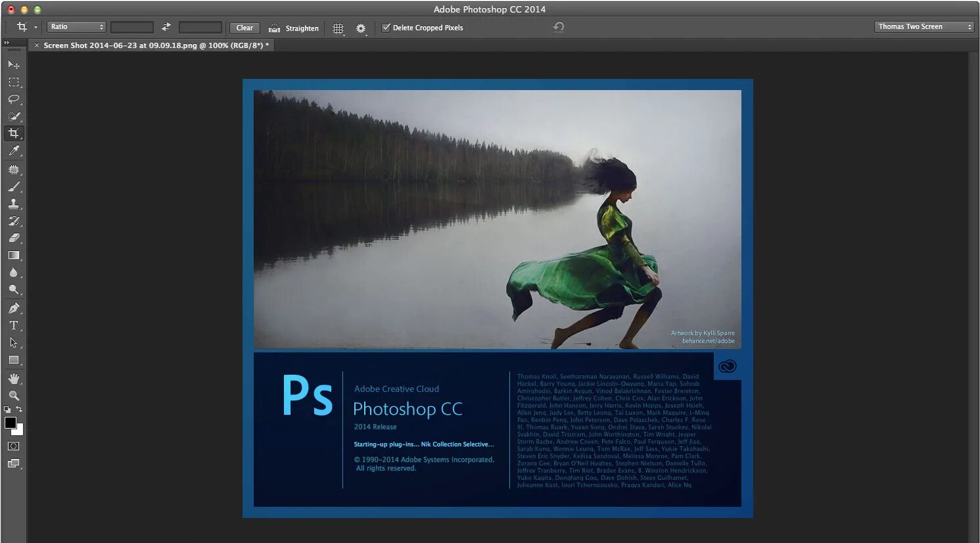The height and width of the screenshot is (543, 980).
Task: Select the Rectangular Marquee tool
Action: click(x=13, y=82)
